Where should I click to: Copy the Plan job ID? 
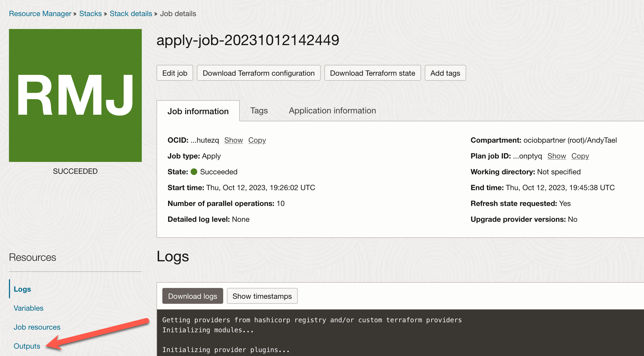pos(580,156)
